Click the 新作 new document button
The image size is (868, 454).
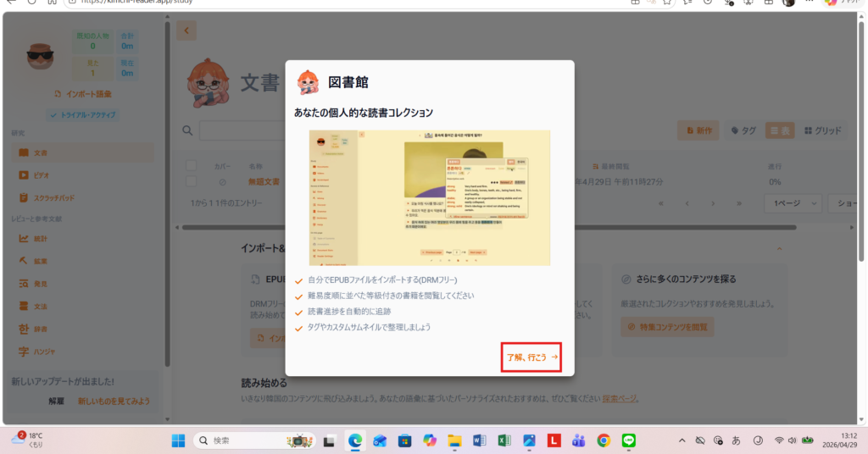click(x=698, y=130)
